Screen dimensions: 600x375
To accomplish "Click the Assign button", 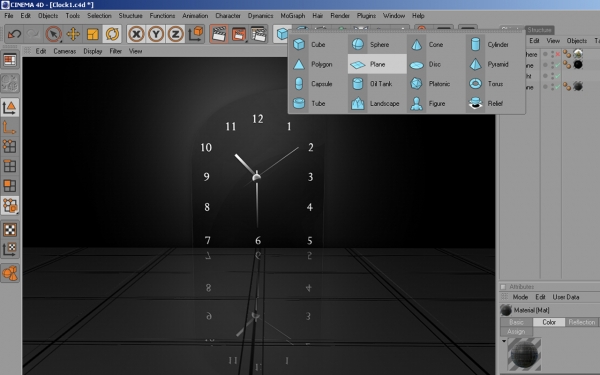I will [x=516, y=331].
